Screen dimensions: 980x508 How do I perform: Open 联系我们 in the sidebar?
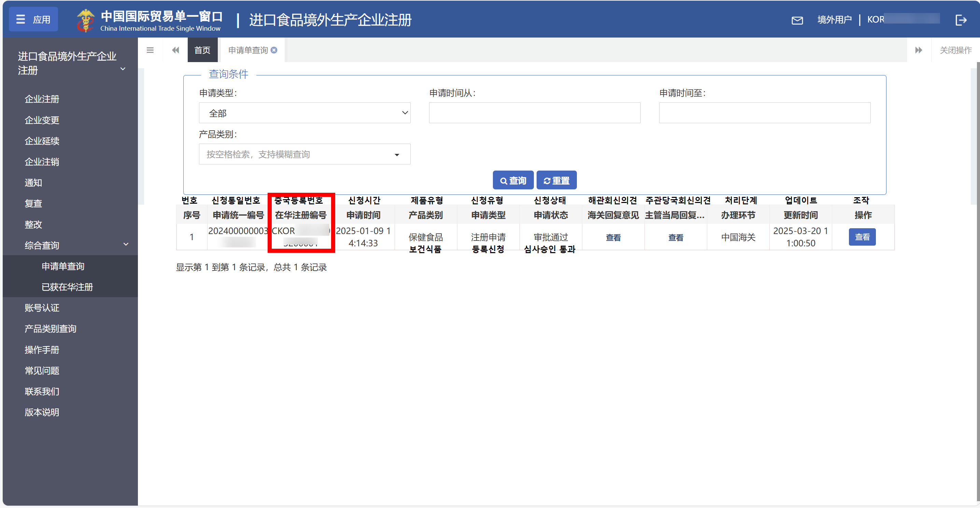coord(42,391)
